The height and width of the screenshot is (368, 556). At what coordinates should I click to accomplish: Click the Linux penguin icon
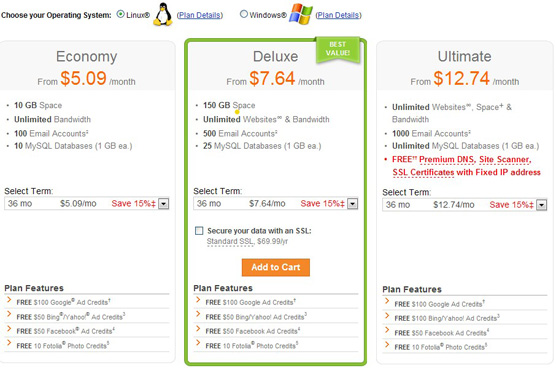(163, 14)
